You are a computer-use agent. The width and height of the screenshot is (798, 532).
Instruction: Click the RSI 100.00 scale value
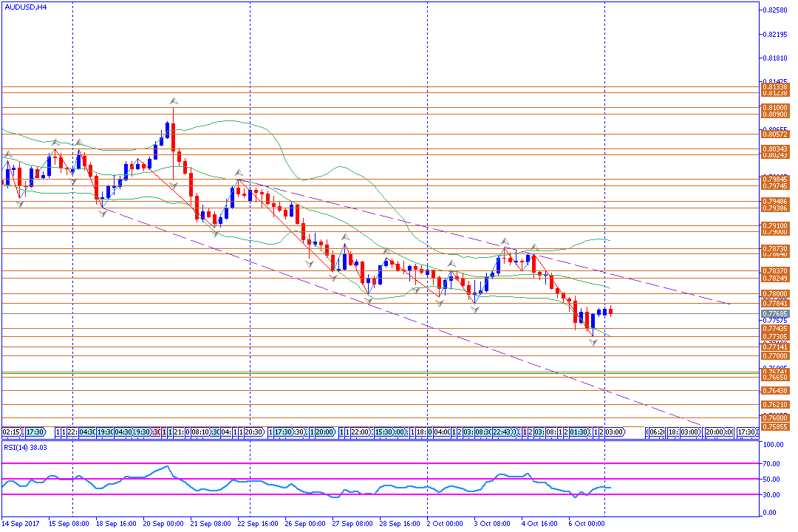(x=773, y=445)
